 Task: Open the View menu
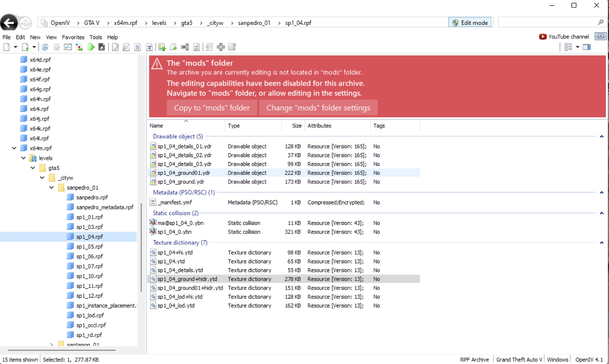coord(51,37)
